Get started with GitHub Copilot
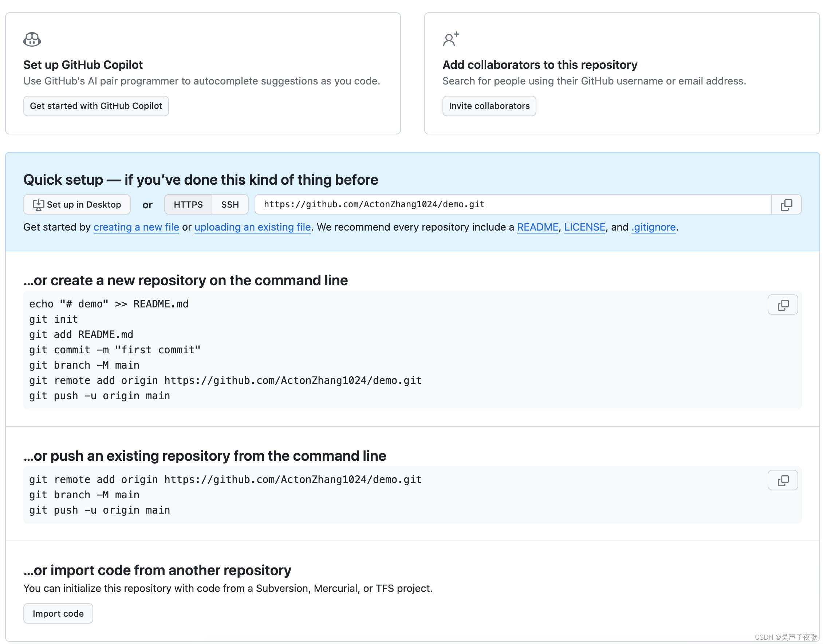Image resolution: width=823 pixels, height=644 pixels. pos(96,106)
